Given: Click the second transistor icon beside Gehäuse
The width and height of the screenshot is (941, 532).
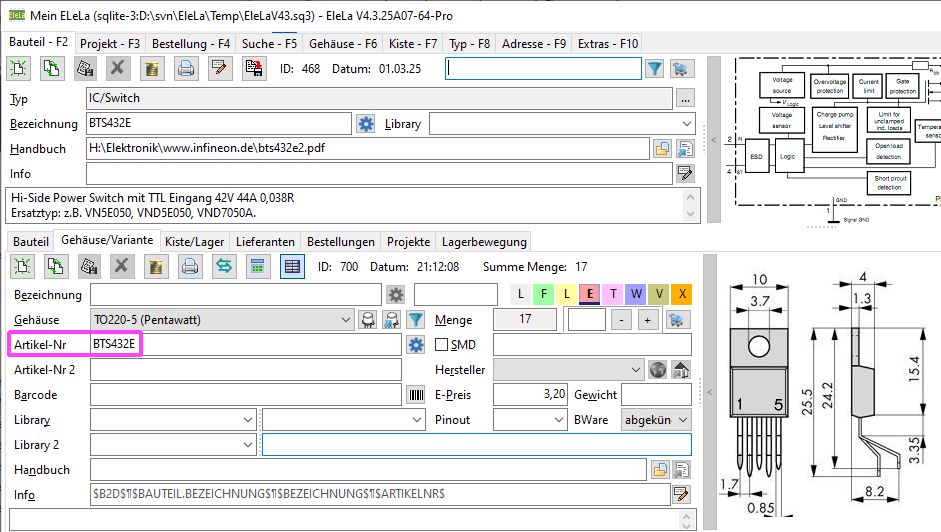Looking at the screenshot, I should tap(392, 320).
